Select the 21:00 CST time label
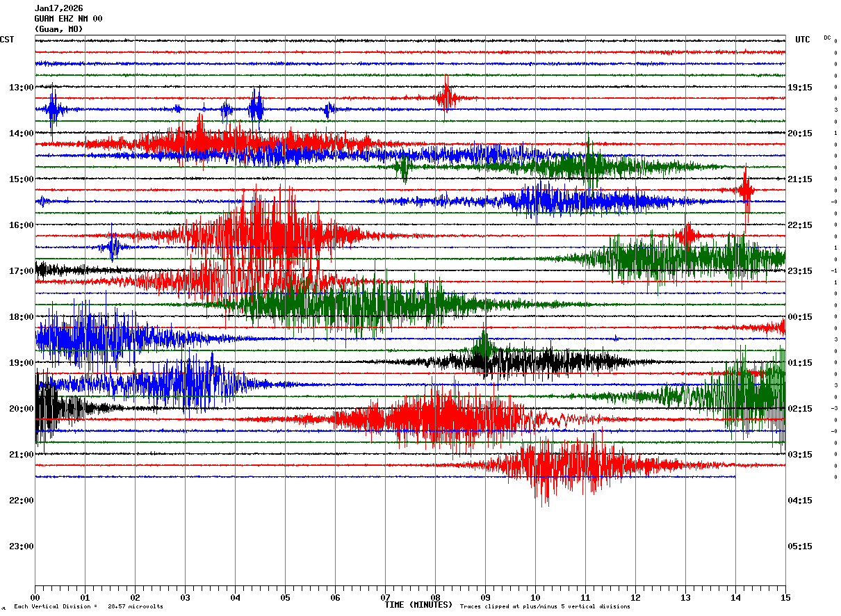Screen dimensions: 841x616 [21, 455]
